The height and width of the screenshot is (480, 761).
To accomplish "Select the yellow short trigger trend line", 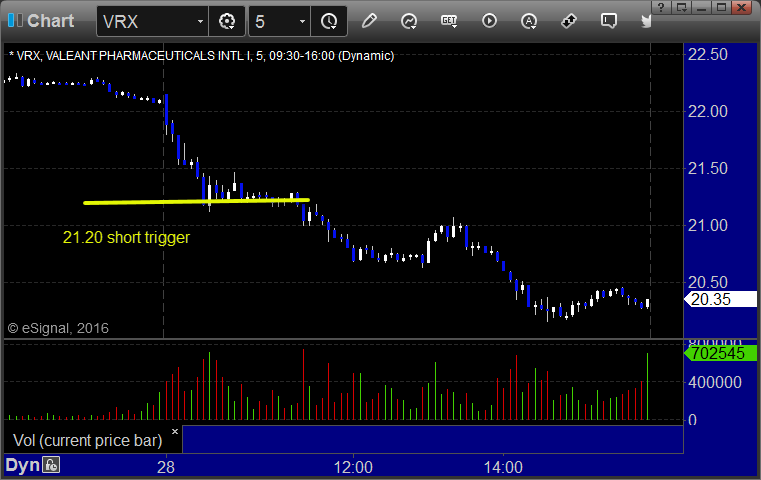I will [x=196, y=201].
